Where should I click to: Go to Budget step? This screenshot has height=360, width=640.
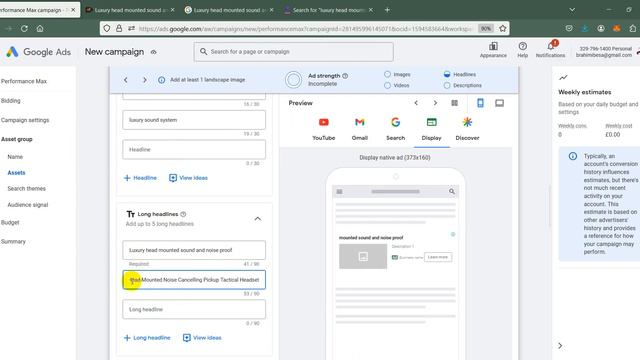(x=10, y=222)
